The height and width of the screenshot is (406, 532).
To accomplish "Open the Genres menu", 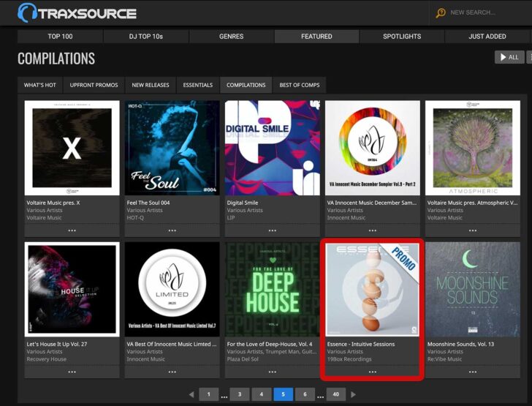I will pyautogui.click(x=232, y=37).
